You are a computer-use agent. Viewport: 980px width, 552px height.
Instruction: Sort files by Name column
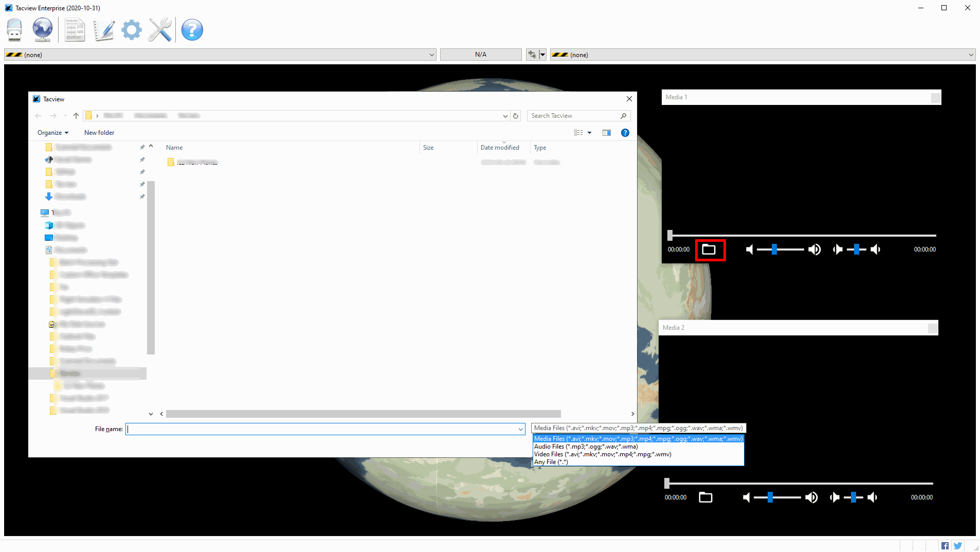[291, 148]
